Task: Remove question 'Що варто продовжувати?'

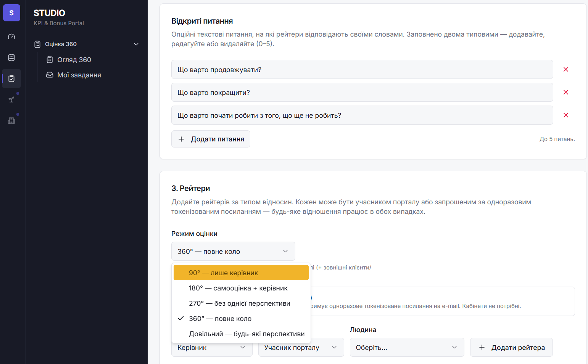Action: (566, 69)
